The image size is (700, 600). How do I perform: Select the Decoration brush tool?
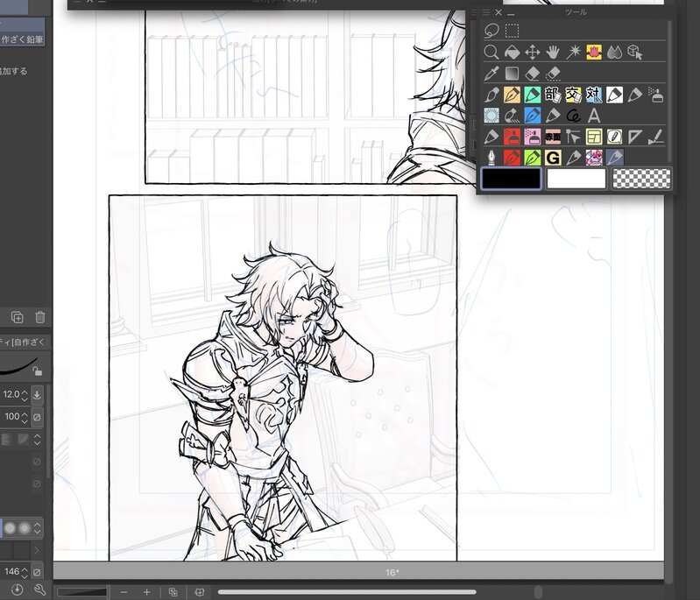(512, 116)
